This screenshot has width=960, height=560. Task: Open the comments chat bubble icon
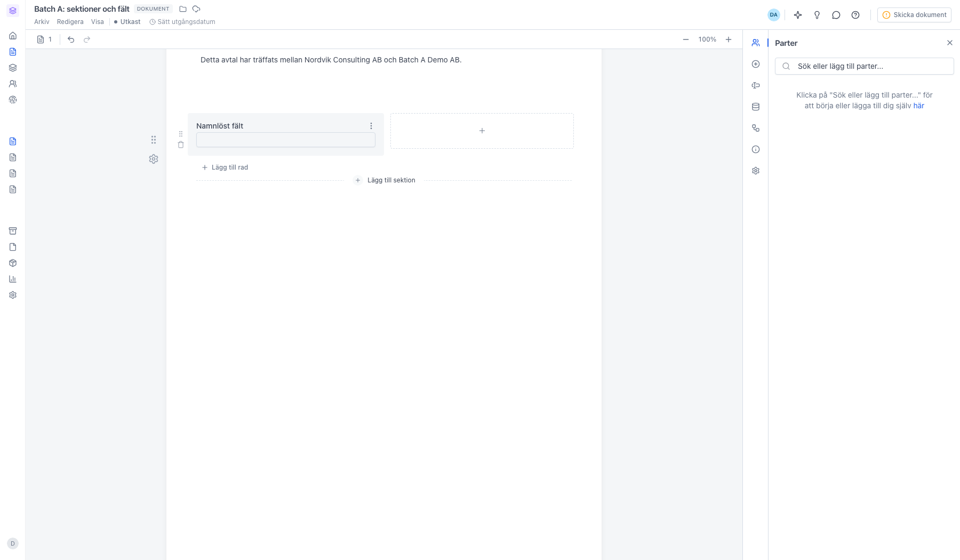pos(836,15)
